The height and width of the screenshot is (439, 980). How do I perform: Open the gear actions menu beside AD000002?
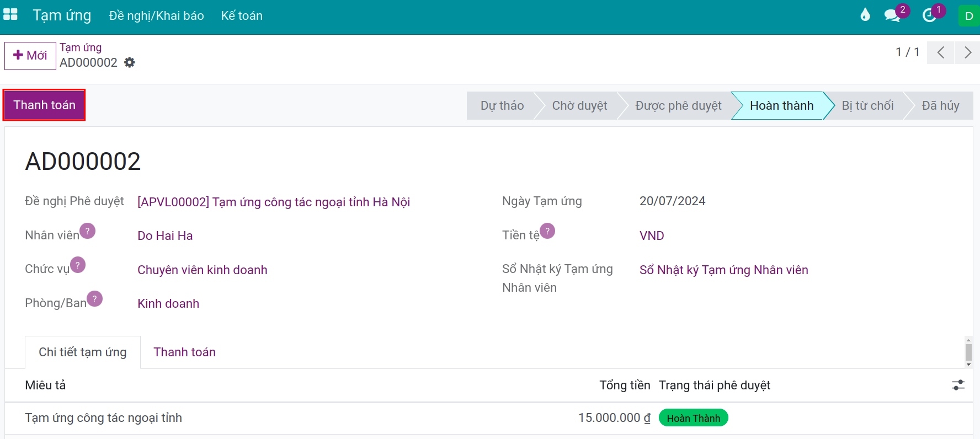click(x=130, y=62)
